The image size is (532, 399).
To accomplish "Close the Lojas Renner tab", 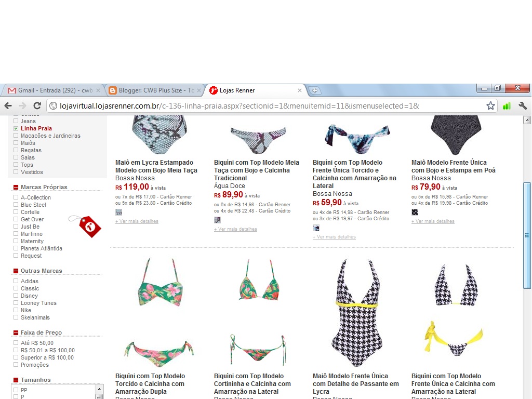I will pyautogui.click(x=300, y=90).
